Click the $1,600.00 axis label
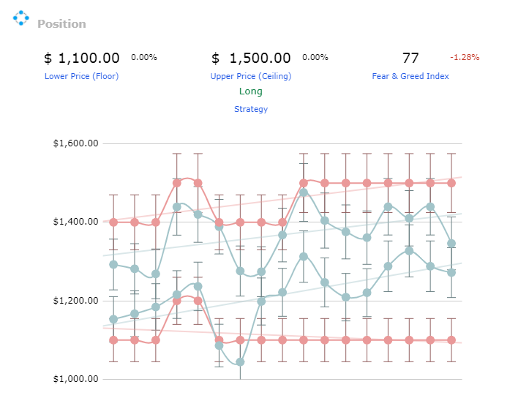 [x=76, y=143]
